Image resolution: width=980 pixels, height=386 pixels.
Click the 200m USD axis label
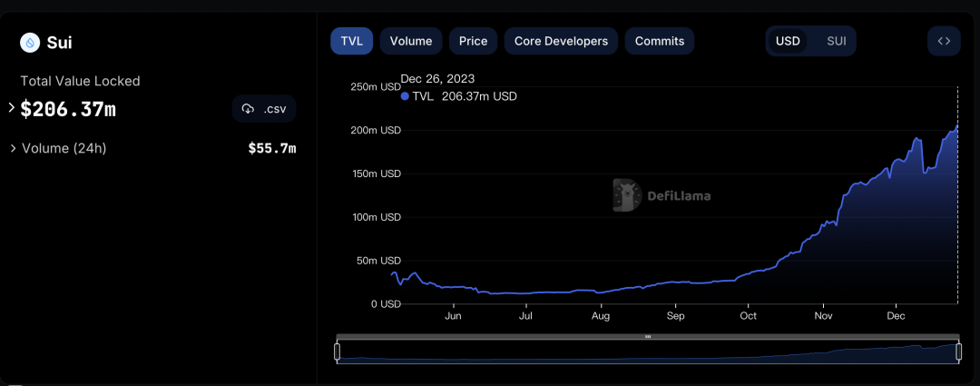pyautogui.click(x=377, y=130)
